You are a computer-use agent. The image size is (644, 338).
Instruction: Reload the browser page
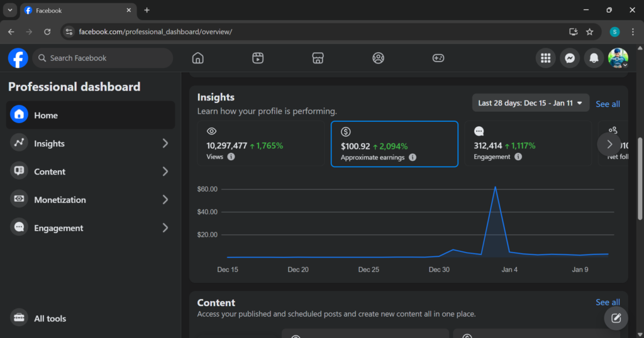pos(47,31)
